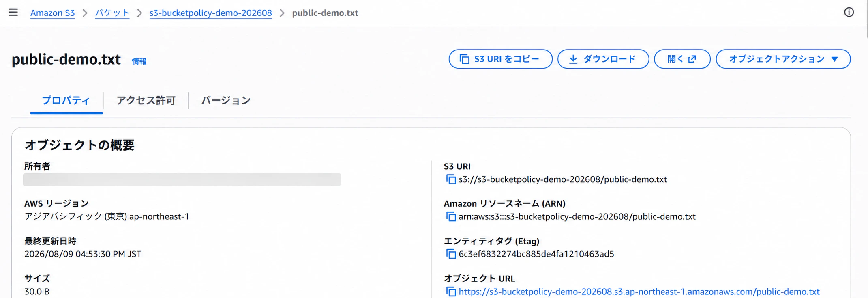Click the Amazon リソースネーム (ARN) label

(x=505, y=203)
